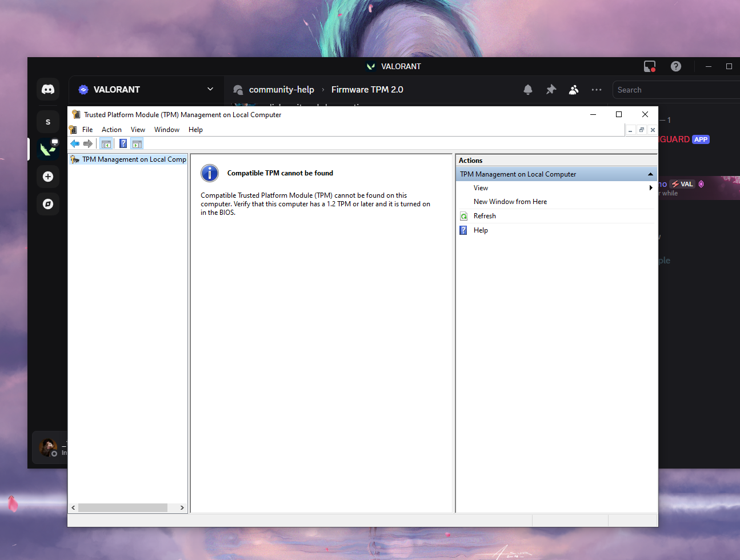Maximize the TPM Management window
Screen dimensions: 740x560
(x=619, y=114)
